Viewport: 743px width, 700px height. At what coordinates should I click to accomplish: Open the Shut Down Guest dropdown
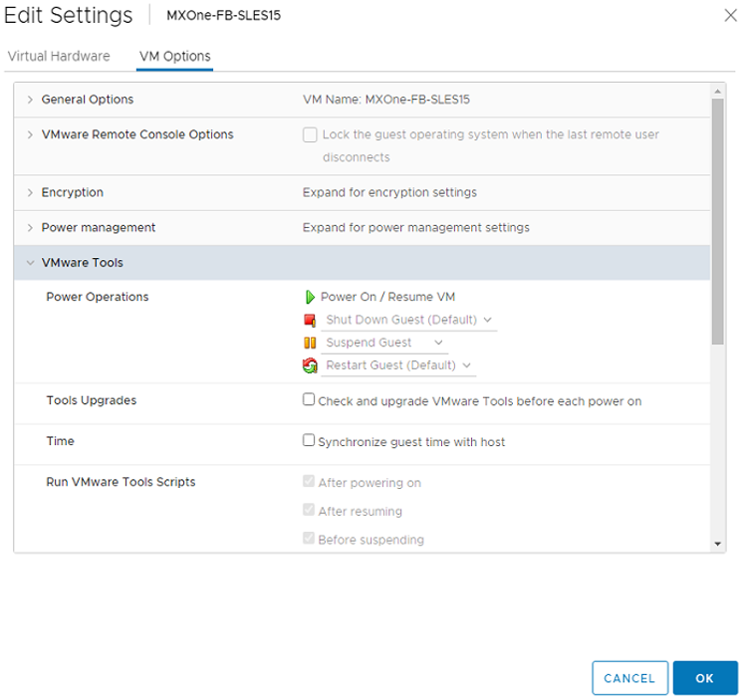(409, 320)
